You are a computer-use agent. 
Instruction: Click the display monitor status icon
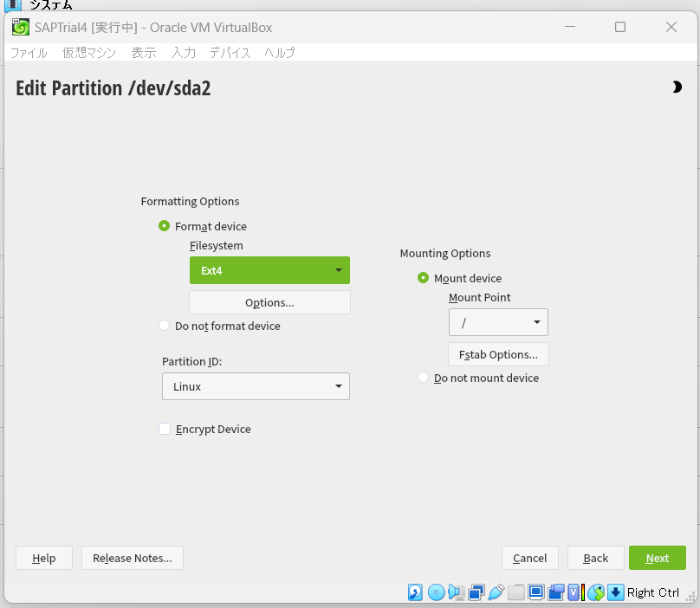point(535,592)
